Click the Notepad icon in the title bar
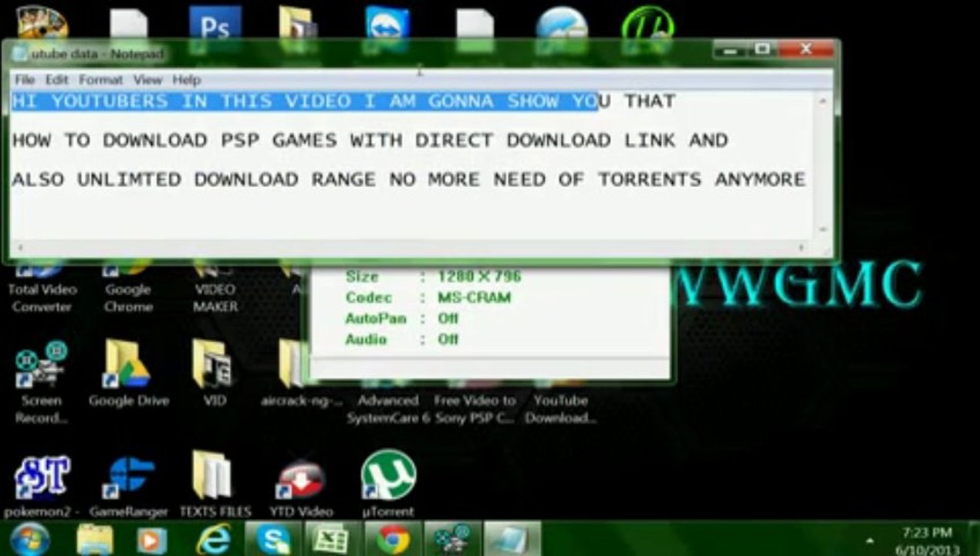The height and width of the screenshot is (556, 980). (19, 53)
